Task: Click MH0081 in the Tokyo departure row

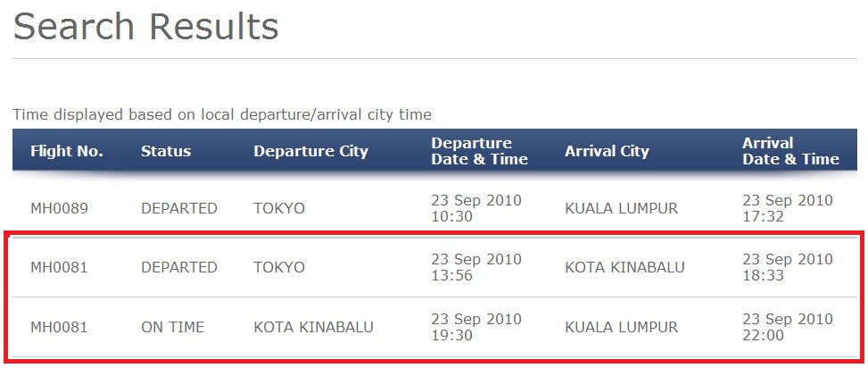Action: point(59,268)
